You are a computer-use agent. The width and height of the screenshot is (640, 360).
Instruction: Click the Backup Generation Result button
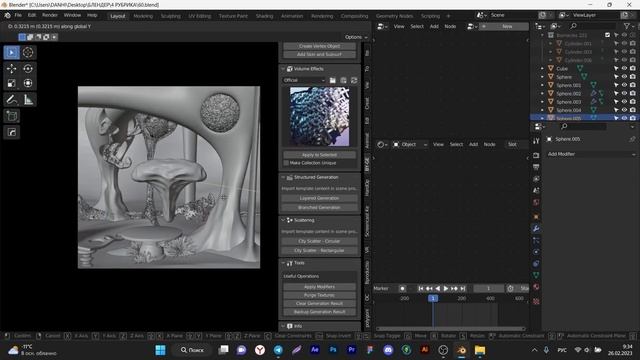pos(319,312)
